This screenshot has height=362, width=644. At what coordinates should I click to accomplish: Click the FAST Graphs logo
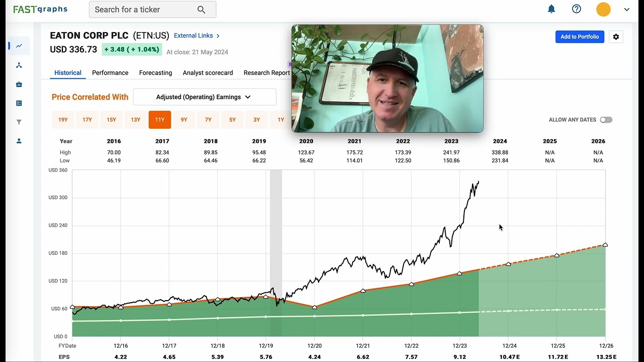click(x=40, y=9)
